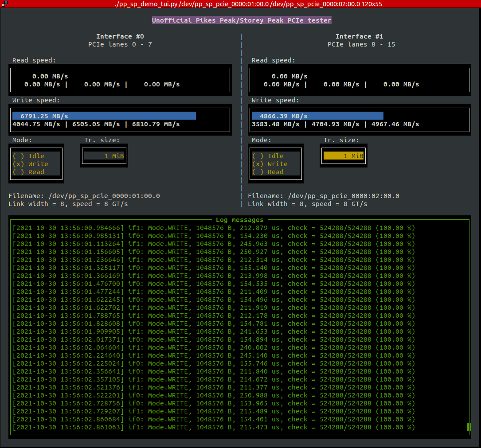Click the Interface #1 heading
Screen dimensions: 481x448
[359, 36]
